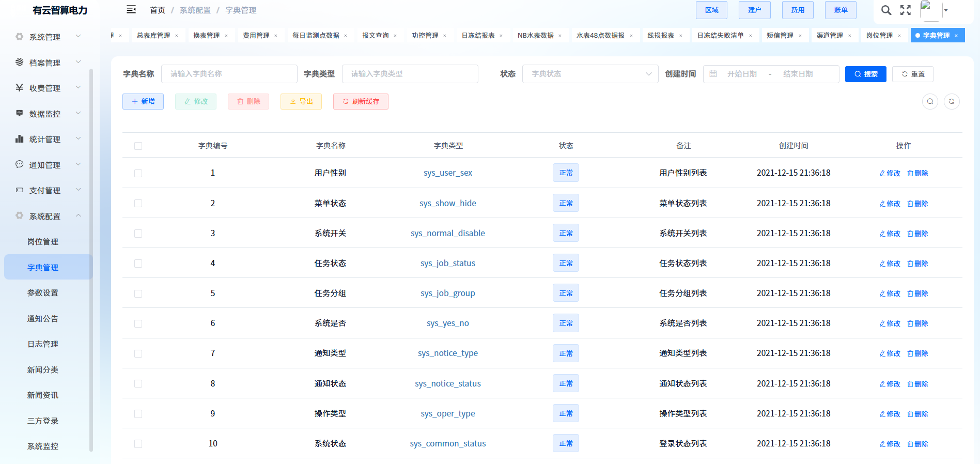980x464 pixels.
Task: Focus the 字典名称 input field
Action: click(229, 74)
